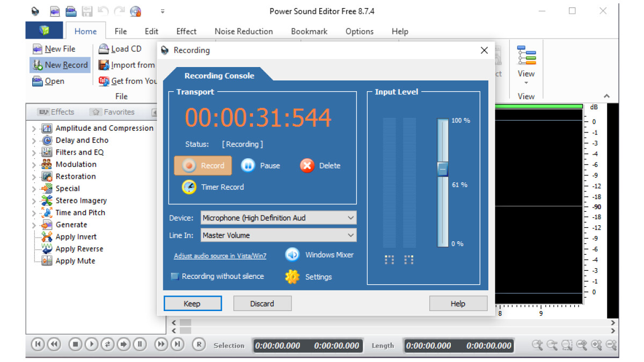Expand the Time and Pitch node

[34, 213]
